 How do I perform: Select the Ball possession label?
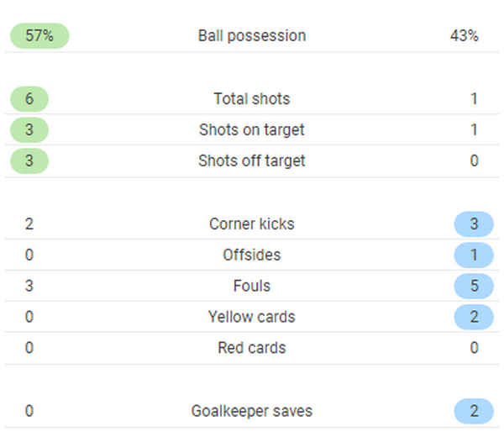[x=252, y=36]
